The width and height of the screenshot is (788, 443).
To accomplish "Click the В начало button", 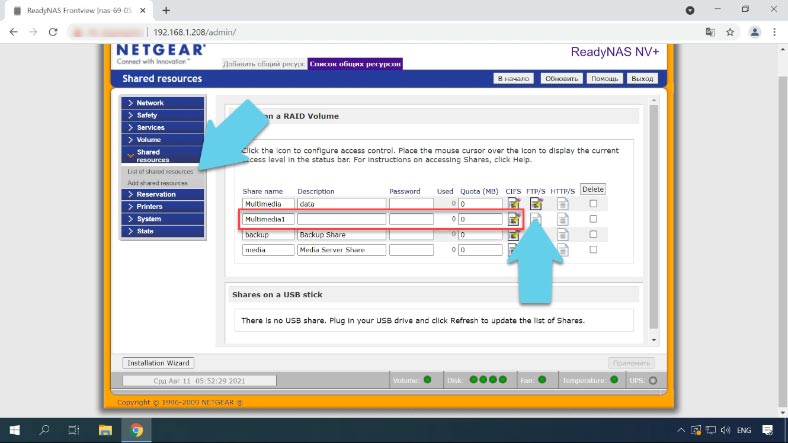I will click(513, 78).
